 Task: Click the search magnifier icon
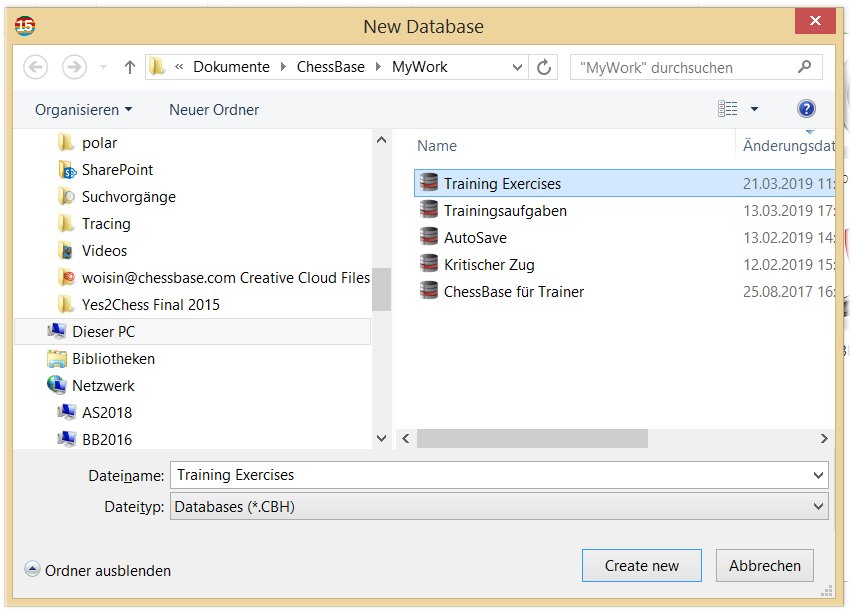tap(804, 67)
